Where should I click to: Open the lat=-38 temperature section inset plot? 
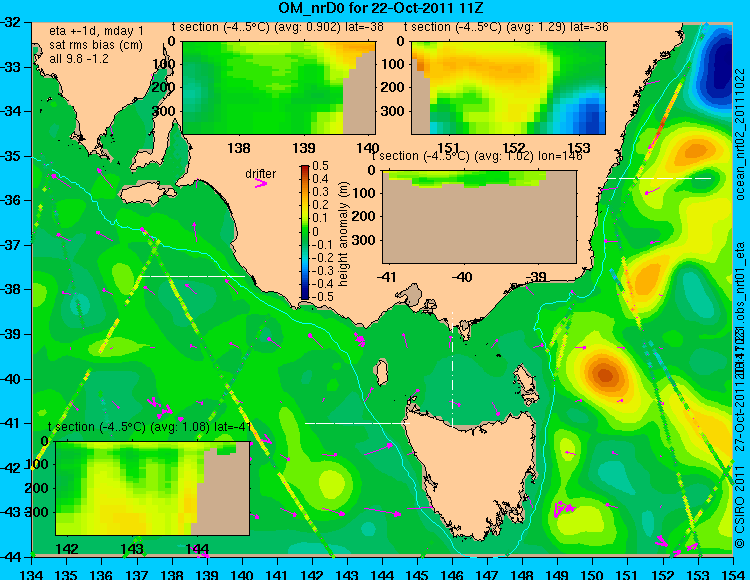[x=279, y=88]
